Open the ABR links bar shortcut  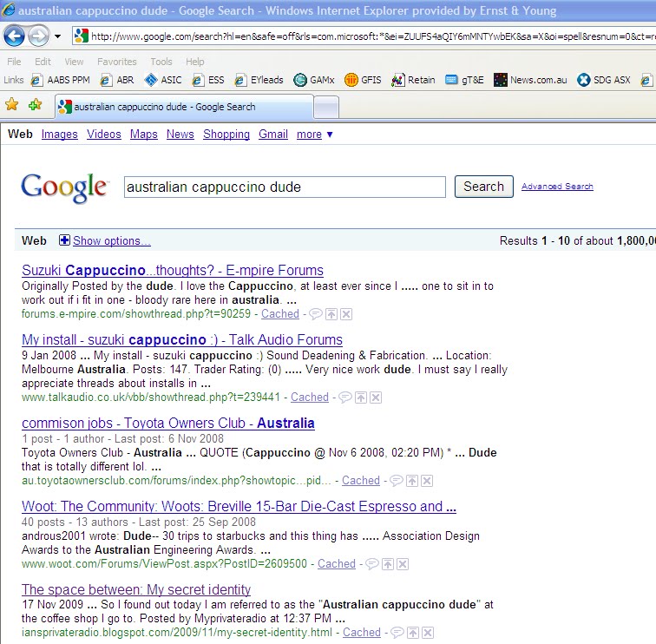click(117, 80)
